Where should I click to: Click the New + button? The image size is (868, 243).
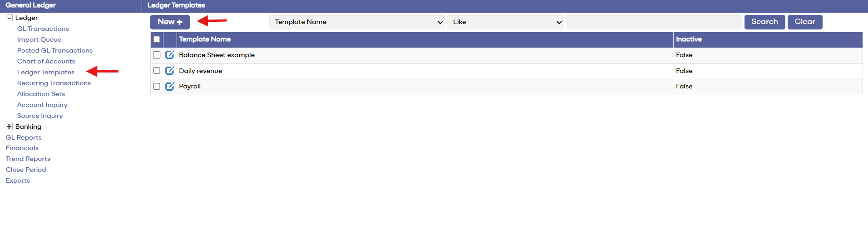[170, 22]
